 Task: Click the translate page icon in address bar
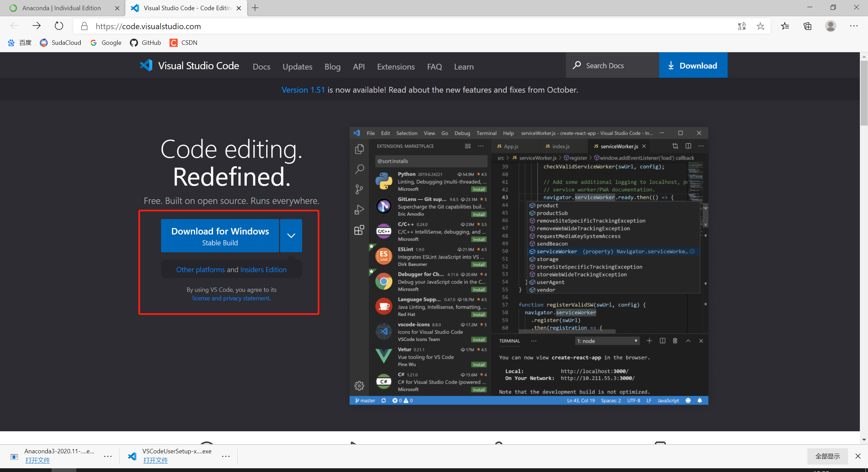click(x=742, y=26)
